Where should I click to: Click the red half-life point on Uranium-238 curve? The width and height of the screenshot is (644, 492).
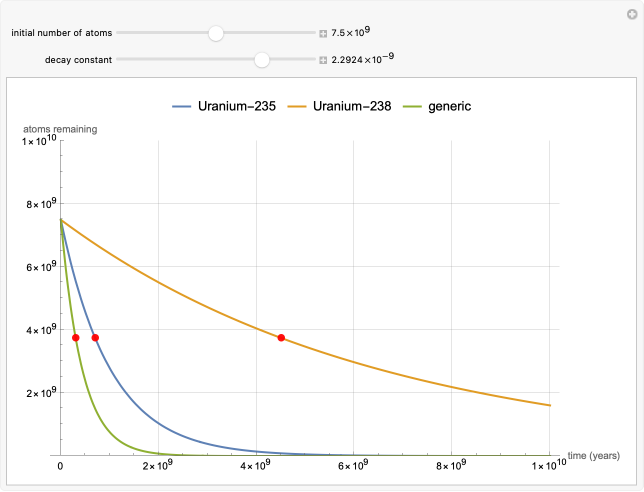click(281, 338)
